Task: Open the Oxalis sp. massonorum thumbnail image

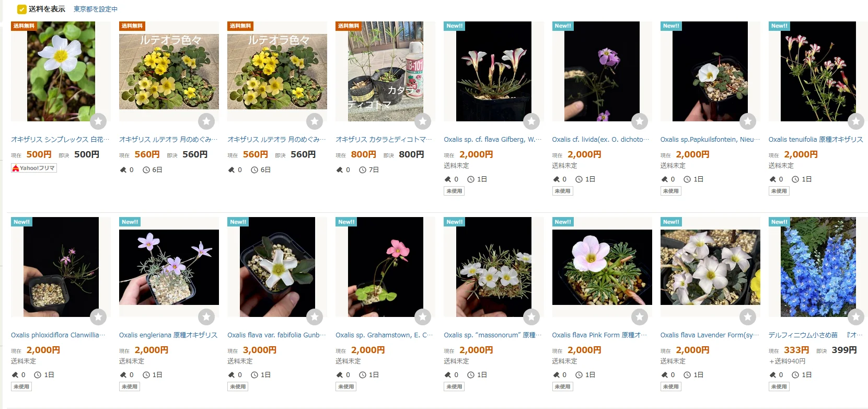Action: pos(494,267)
